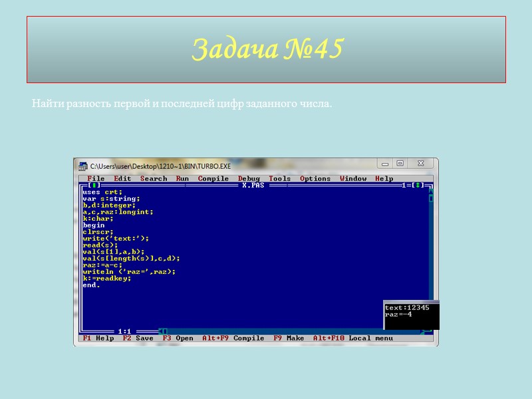The image size is (532, 399).
Task: Click the slide title 'Задача №45'
Action: click(x=268, y=49)
